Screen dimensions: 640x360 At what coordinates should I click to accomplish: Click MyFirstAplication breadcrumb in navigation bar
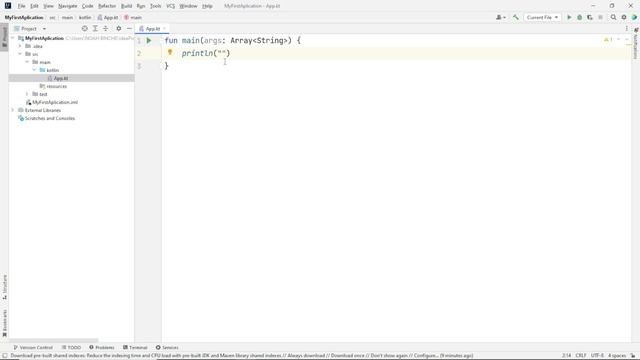coord(24,18)
